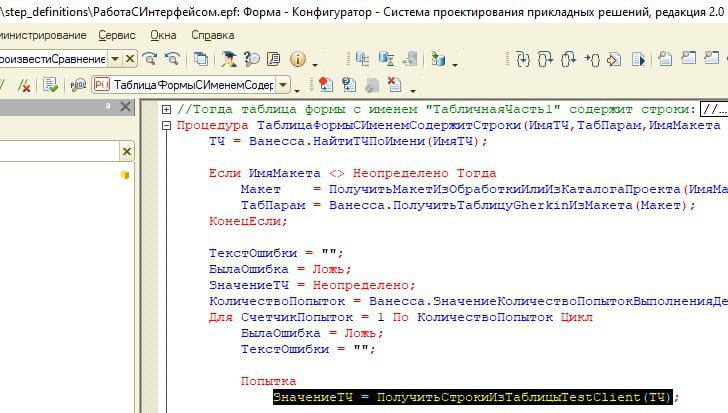Click the line ТЧ = Ванесса.НайтиТЧПоИмени(ИмяТЧ)
Viewport: 728px width, 413px height.
pyautogui.click(x=348, y=141)
